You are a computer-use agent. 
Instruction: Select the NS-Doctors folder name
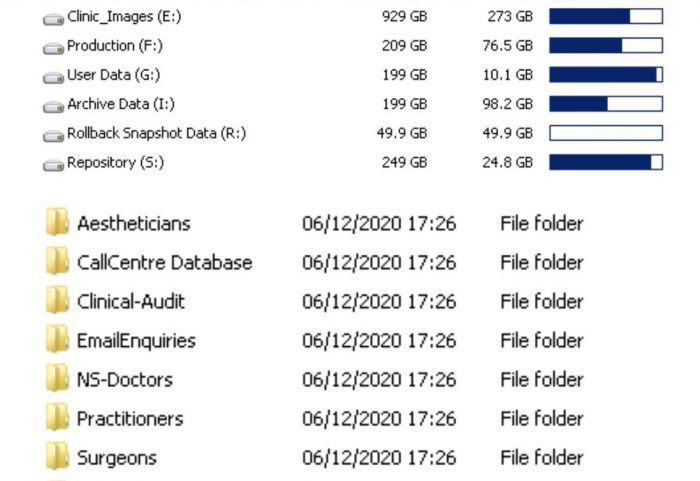coord(125,380)
